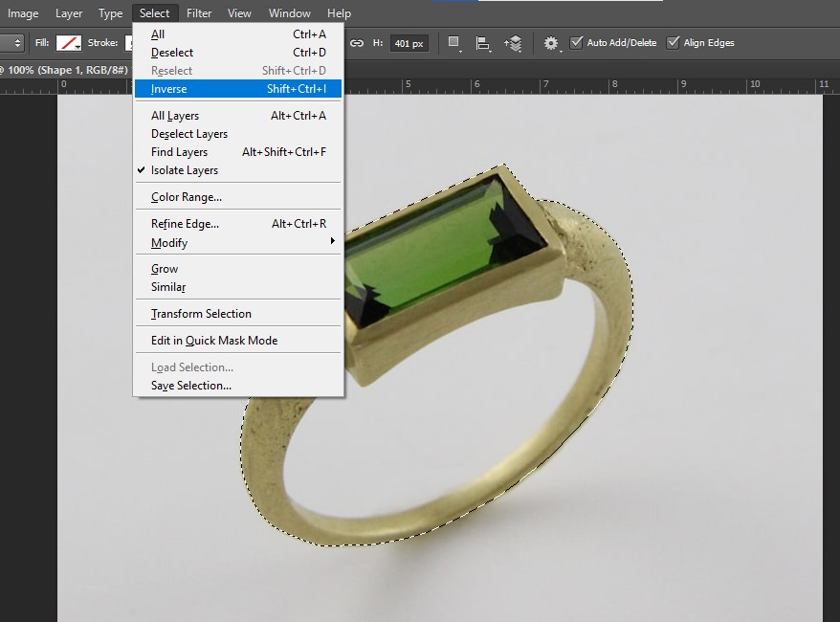This screenshot has width=840, height=622.
Task: Click Save Selection... entry
Action: click(191, 386)
